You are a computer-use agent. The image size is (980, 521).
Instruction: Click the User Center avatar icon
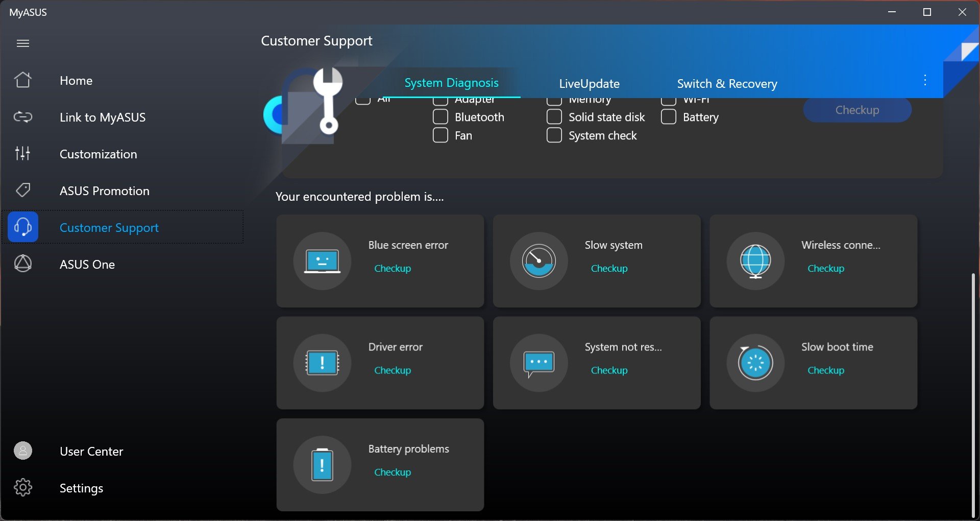pos(23,451)
